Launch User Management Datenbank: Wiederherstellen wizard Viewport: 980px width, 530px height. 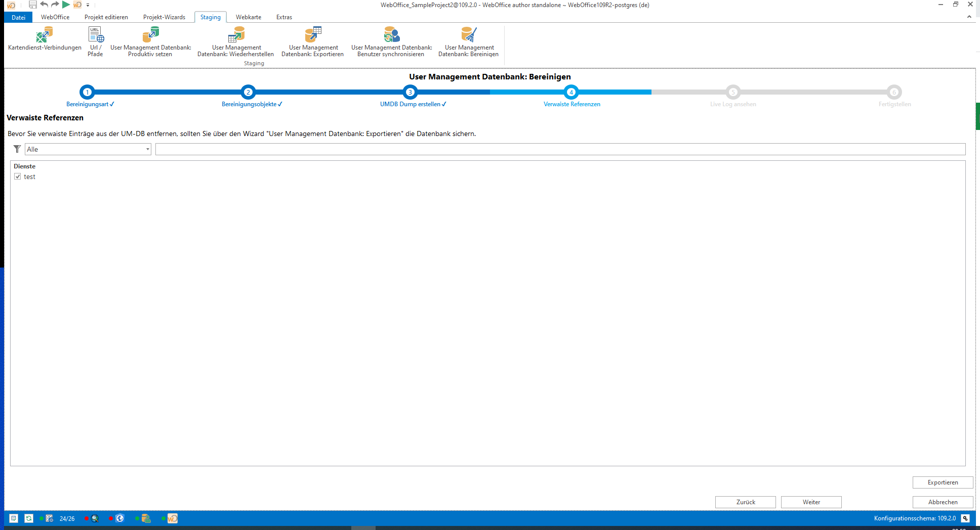(x=236, y=41)
